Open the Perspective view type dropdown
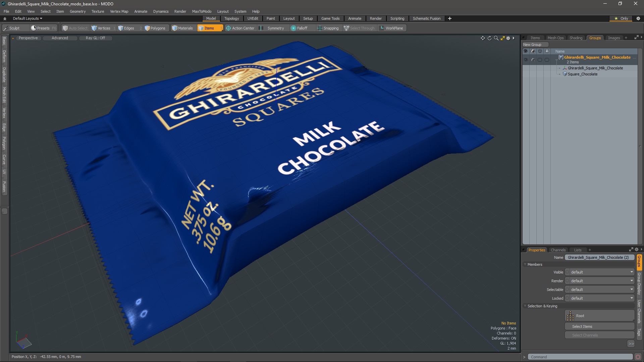Viewport: 644px width, 362px height. point(28,38)
